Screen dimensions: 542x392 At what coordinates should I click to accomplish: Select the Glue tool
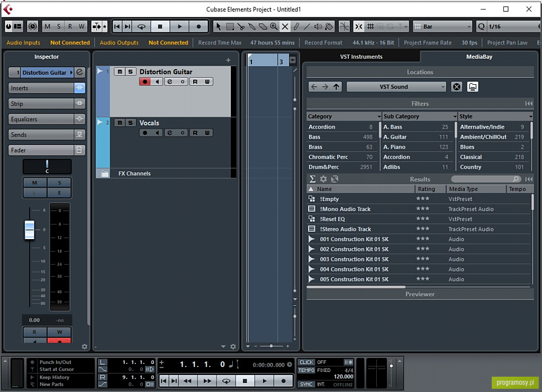[252, 26]
